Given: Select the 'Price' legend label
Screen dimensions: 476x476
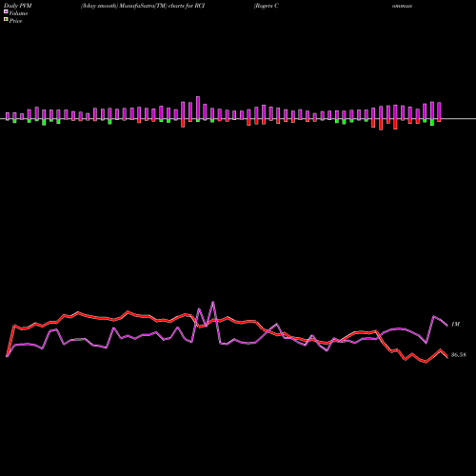Looking at the screenshot, I should tap(15, 21).
